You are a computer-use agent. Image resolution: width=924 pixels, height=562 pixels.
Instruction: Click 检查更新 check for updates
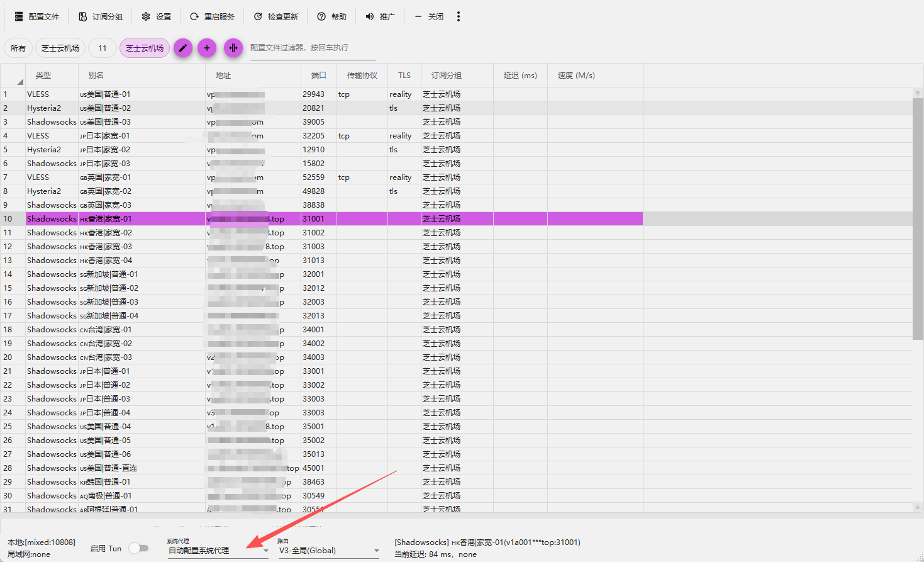[276, 16]
